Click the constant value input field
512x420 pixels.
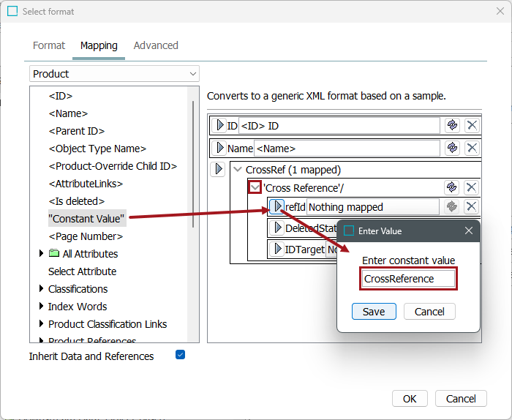pyautogui.click(x=408, y=279)
